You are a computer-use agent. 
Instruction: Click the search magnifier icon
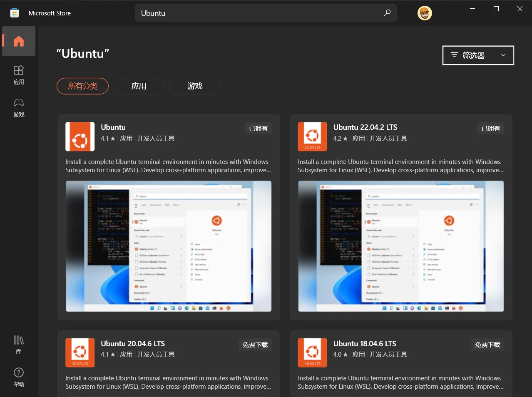coord(387,13)
